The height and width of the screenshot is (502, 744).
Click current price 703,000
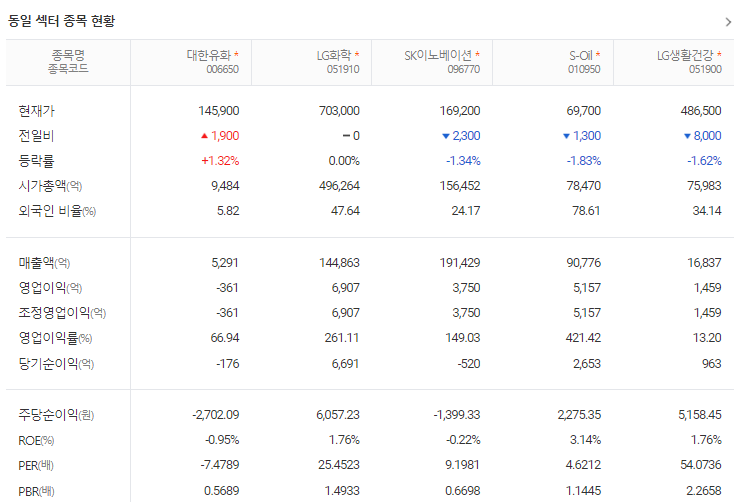(339, 111)
